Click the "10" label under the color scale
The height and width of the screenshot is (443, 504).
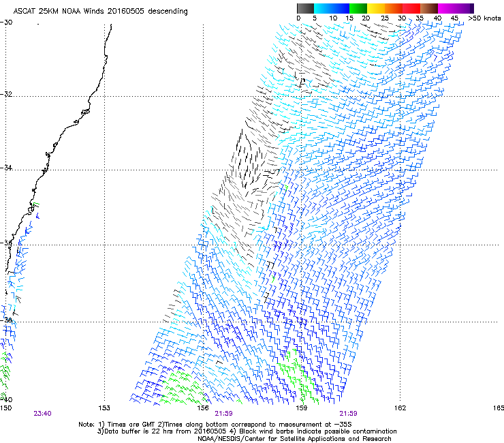pos(333,18)
